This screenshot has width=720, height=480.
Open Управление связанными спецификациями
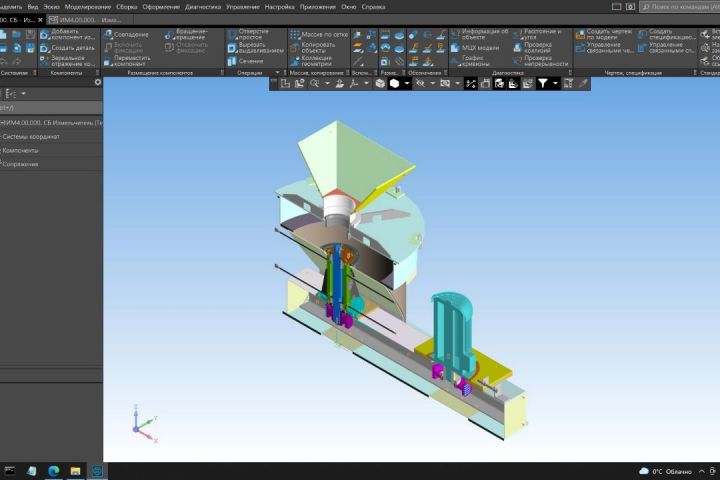tap(666, 48)
